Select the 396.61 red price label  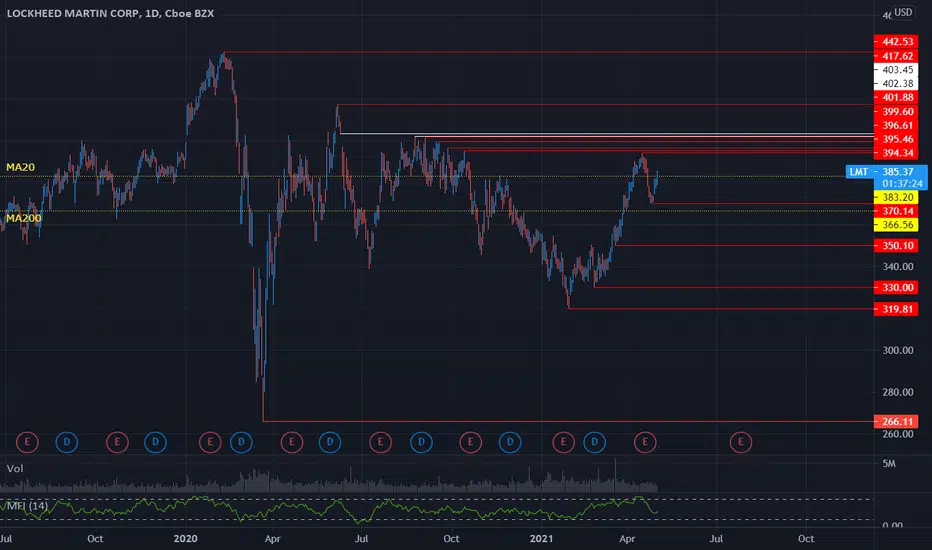pyautogui.click(x=896, y=125)
